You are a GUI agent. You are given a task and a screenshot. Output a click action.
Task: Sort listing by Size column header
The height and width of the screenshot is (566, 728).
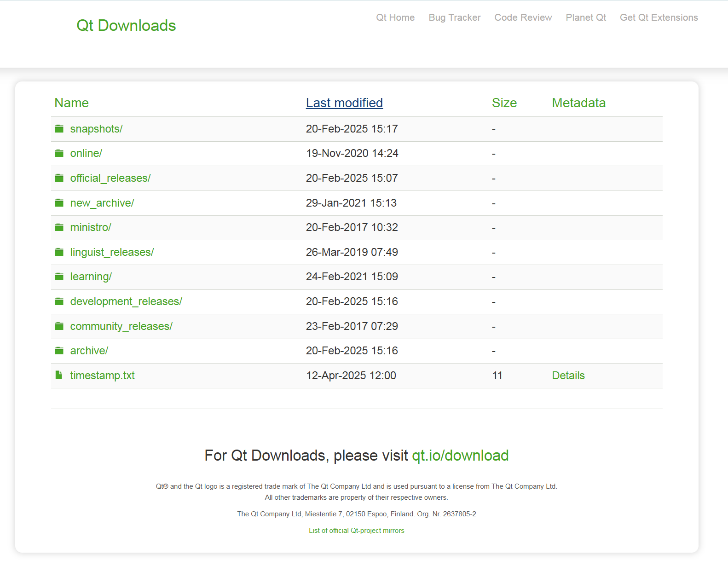[x=504, y=103]
